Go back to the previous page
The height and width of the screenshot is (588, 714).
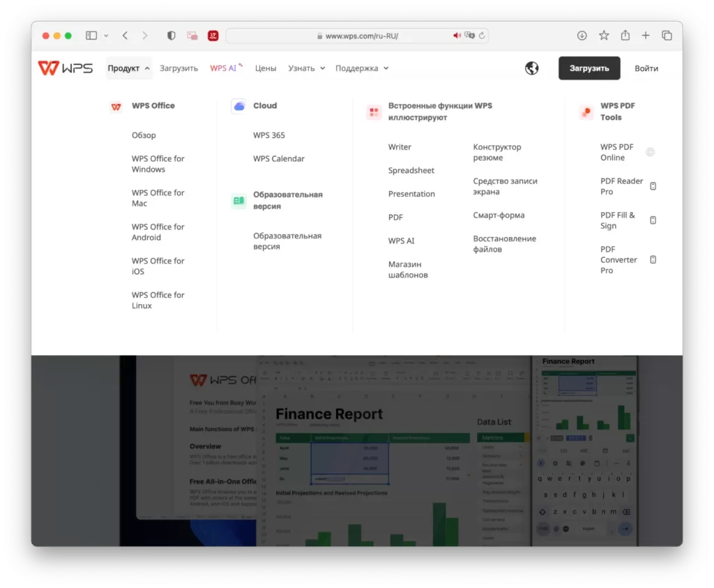coord(126,36)
